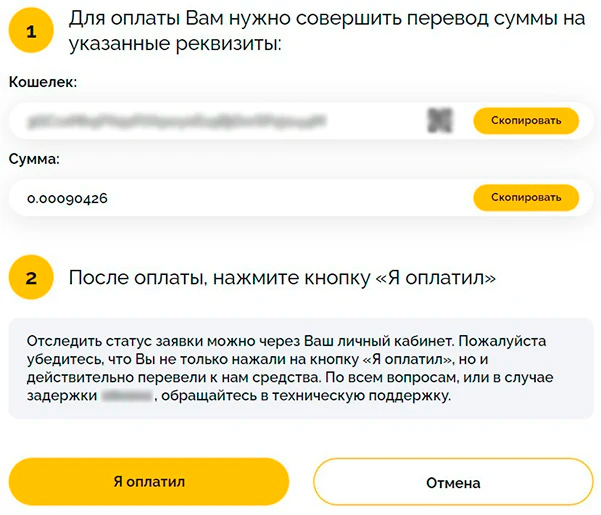Click the Сумма: label
The image size is (601, 515).
tap(35, 159)
